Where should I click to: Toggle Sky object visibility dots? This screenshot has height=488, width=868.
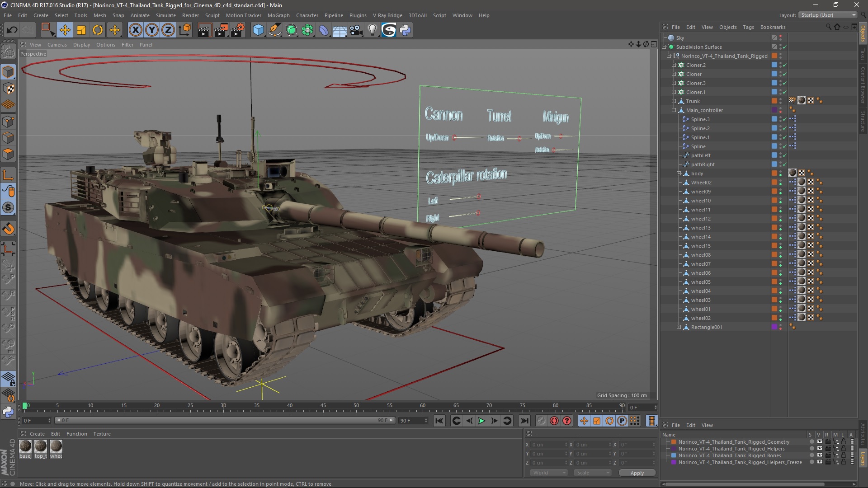781,38
